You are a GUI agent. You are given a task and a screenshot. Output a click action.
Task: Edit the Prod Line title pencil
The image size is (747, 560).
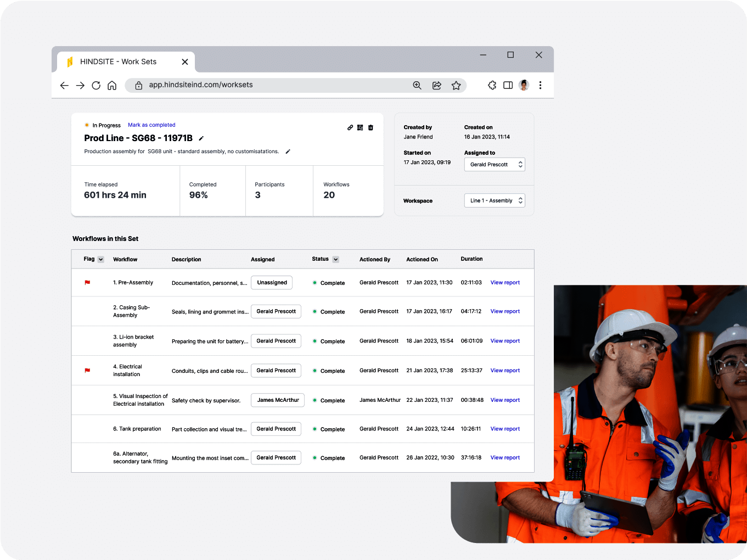[x=201, y=138]
